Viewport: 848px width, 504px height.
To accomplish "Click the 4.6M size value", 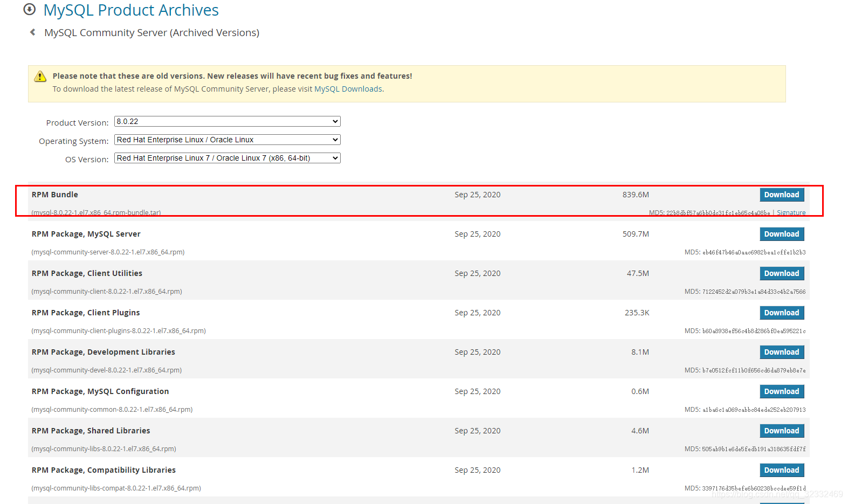I will coord(640,431).
